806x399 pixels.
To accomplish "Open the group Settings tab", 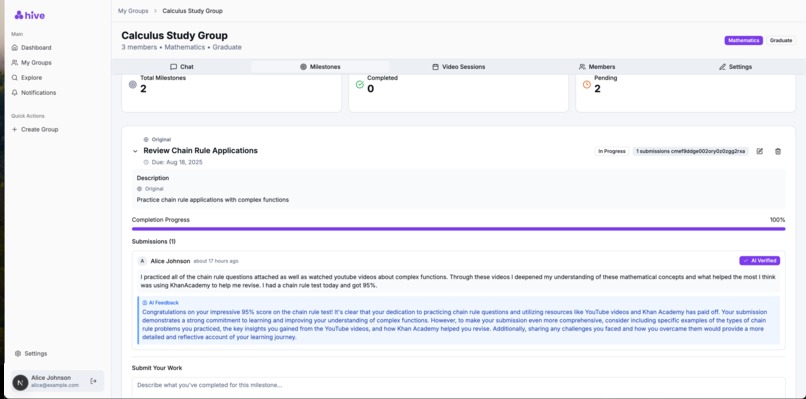I will tap(735, 67).
